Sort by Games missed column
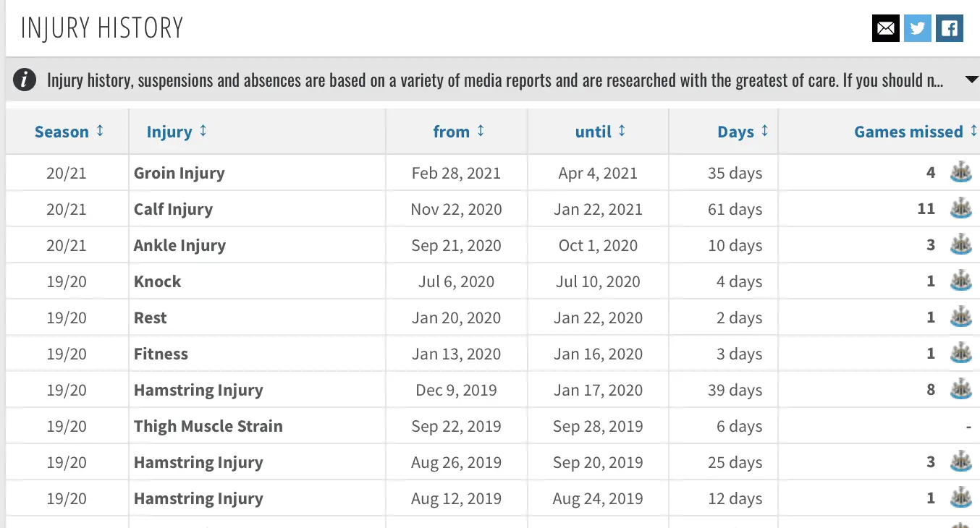The width and height of the screenshot is (980, 528). (915, 132)
